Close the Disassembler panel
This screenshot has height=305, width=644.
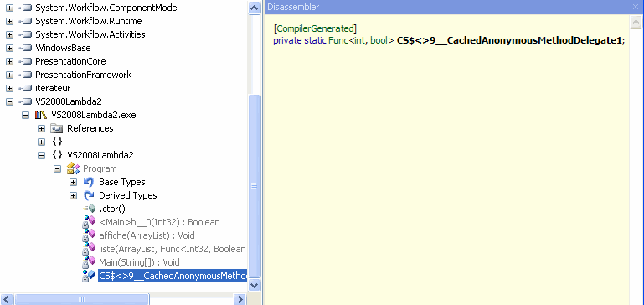pos(636,7)
